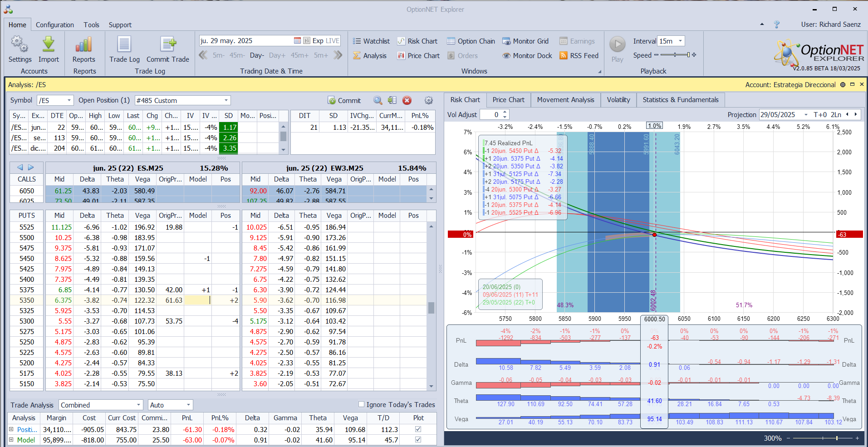Click the red delete position icon
Screen dimensions: 868x447
407,100
